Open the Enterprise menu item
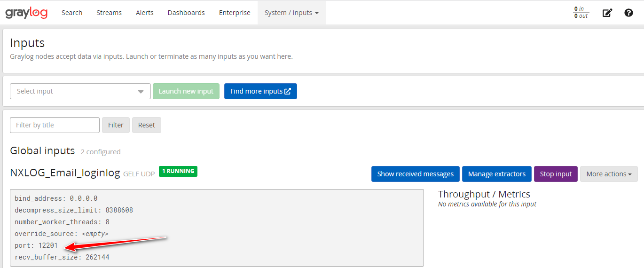 tap(235, 13)
